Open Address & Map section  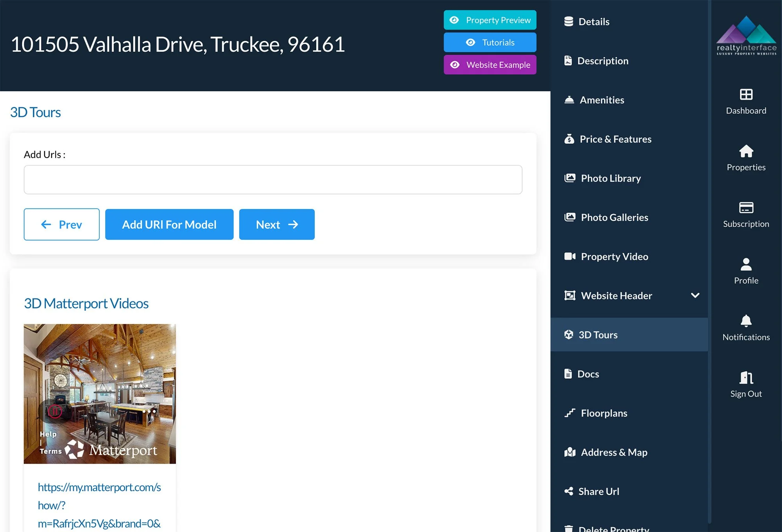(x=614, y=452)
